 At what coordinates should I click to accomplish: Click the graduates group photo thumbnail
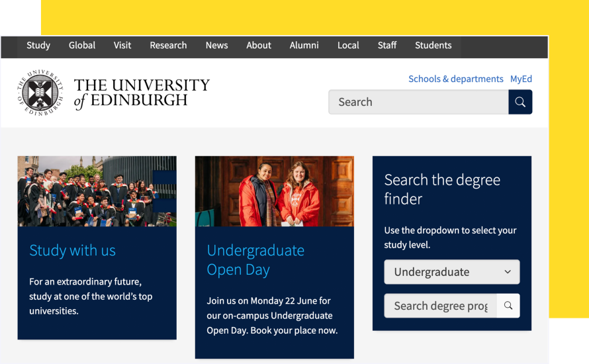(x=97, y=191)
